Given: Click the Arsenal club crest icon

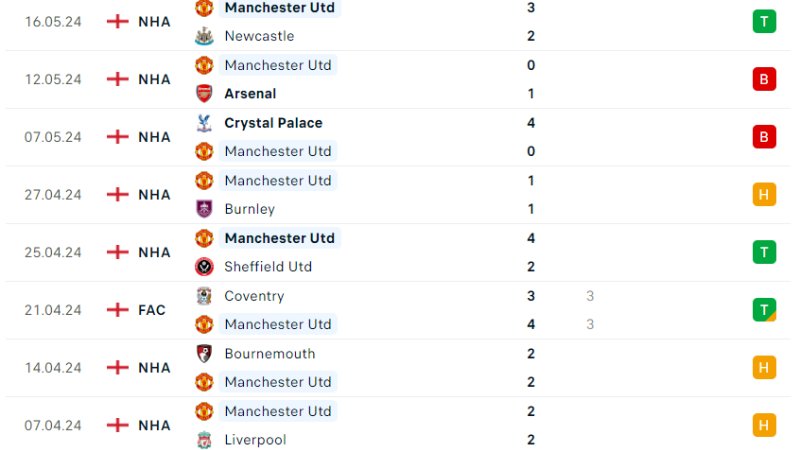Looking at the screenshot, I should point(204,94).
